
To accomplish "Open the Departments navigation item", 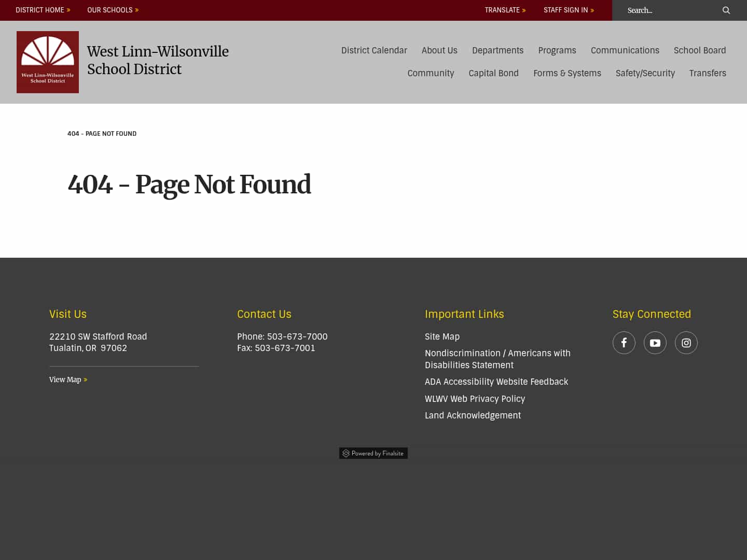I will click(497, 50).
